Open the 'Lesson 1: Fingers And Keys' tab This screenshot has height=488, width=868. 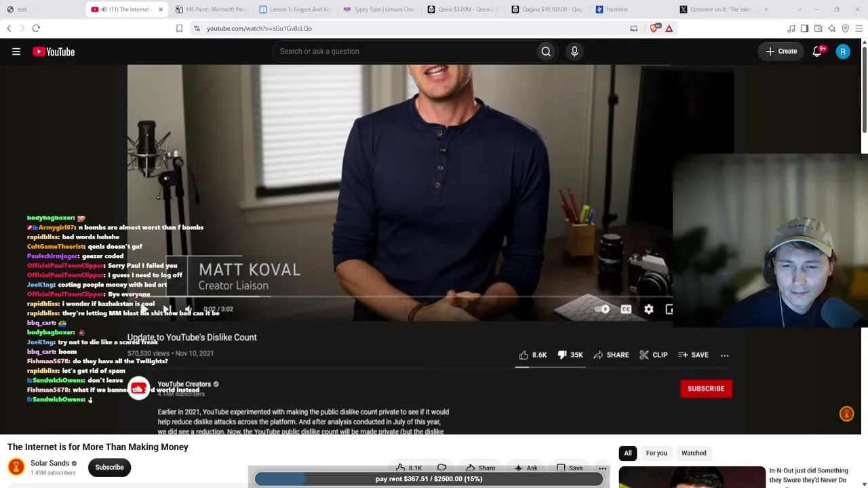295,9
